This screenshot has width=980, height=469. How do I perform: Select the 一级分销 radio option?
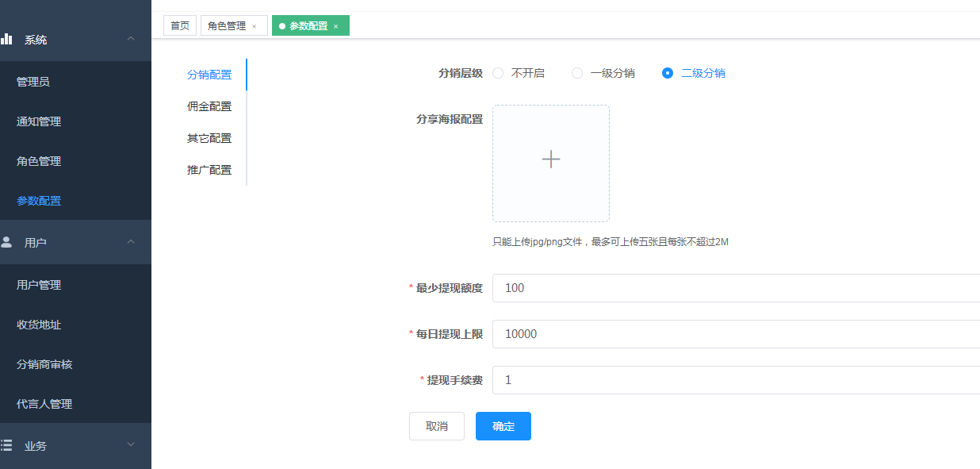point(577,73)
